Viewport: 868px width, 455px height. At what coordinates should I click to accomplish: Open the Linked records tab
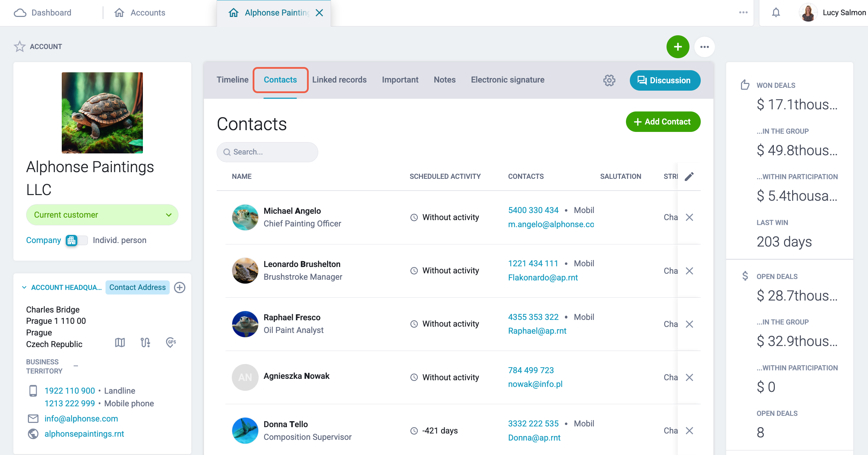click(339, 80)
